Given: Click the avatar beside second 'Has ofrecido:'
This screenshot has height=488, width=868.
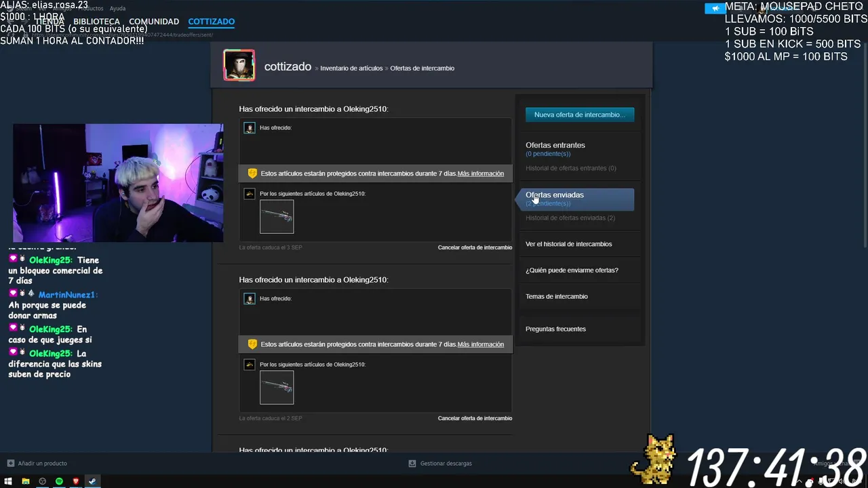Looking at the screenshot, I should pyautogui.click(x=250, y=299).
